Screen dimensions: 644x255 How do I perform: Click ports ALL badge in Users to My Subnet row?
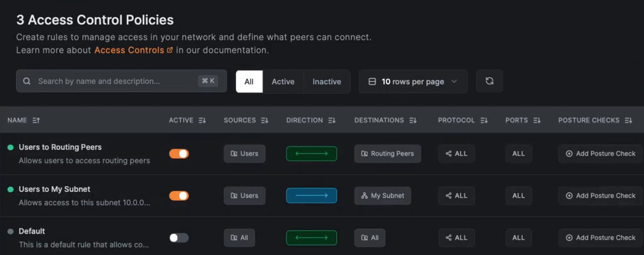point(519,196)
